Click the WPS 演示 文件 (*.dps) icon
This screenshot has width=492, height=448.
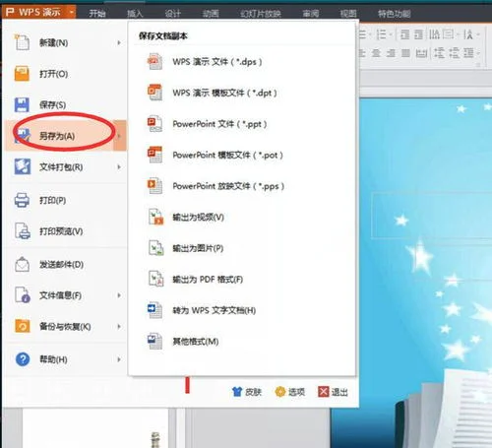pyautogui.click(x=154, y=62)
